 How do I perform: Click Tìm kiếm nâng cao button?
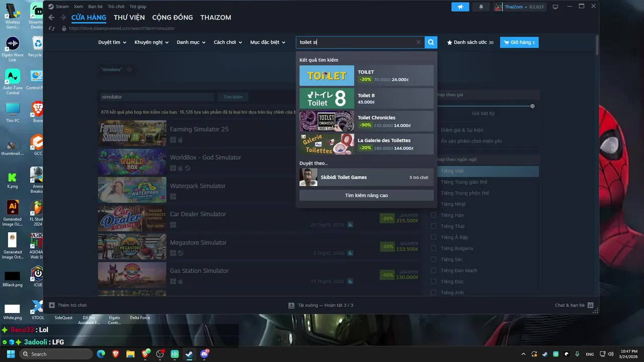[x=366, y=195]
